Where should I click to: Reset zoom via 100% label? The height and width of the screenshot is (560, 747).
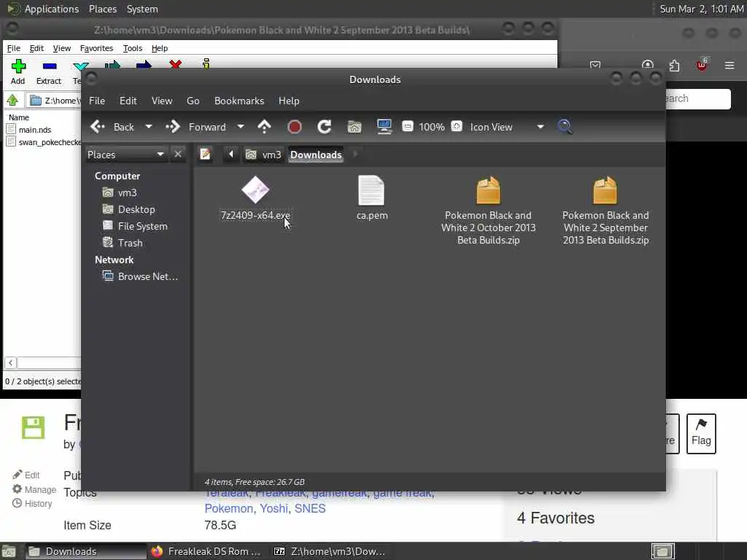pos(432,127)
